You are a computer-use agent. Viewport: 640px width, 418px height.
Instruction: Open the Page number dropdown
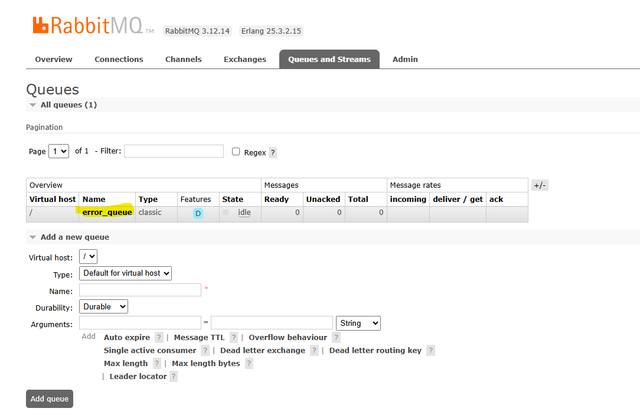tap(59, 151)
